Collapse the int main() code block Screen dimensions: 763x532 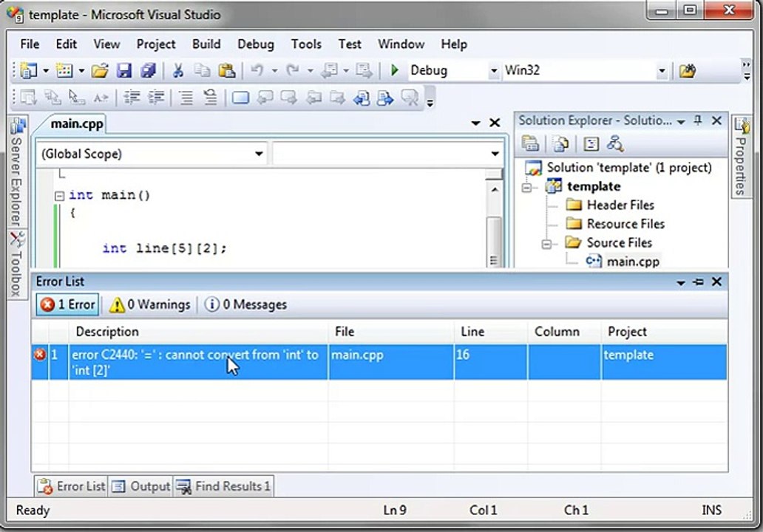tap(59, 196)
